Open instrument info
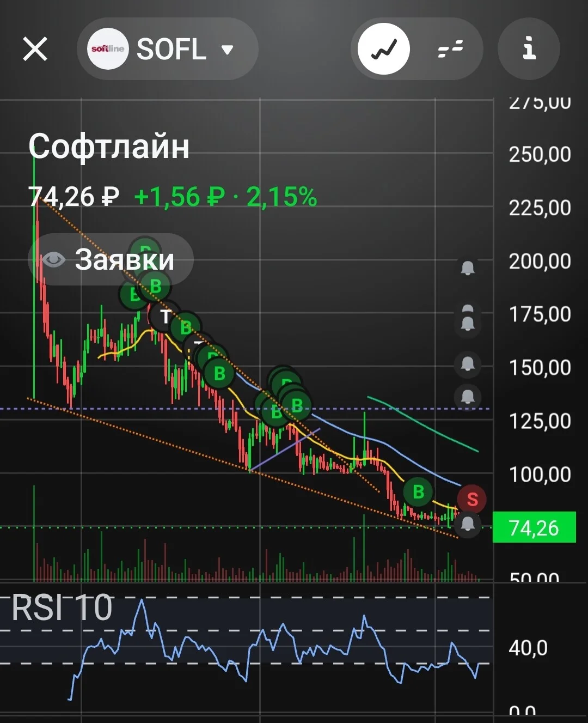Screen dimensions: 588x723 click(529, 49)
